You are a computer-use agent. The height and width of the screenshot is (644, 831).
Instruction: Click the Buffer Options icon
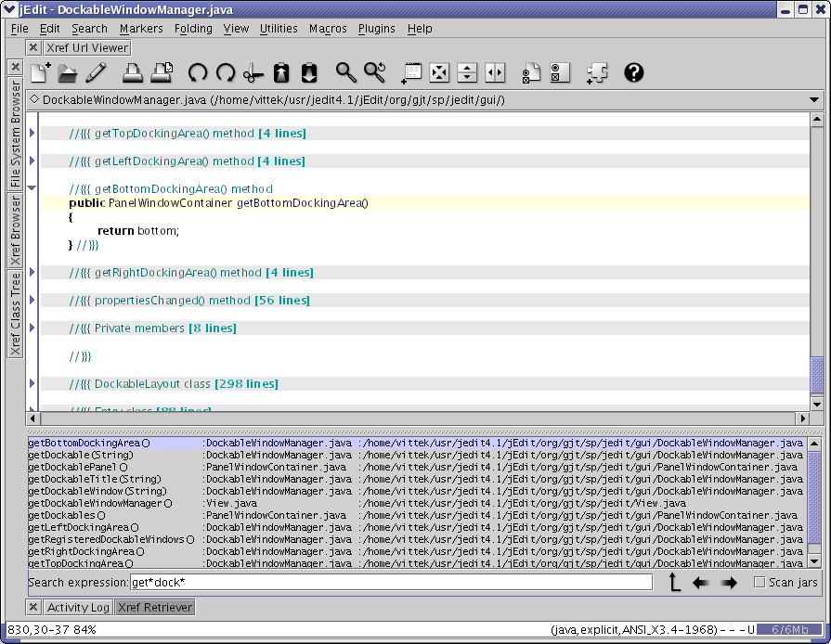coord(531,72)
